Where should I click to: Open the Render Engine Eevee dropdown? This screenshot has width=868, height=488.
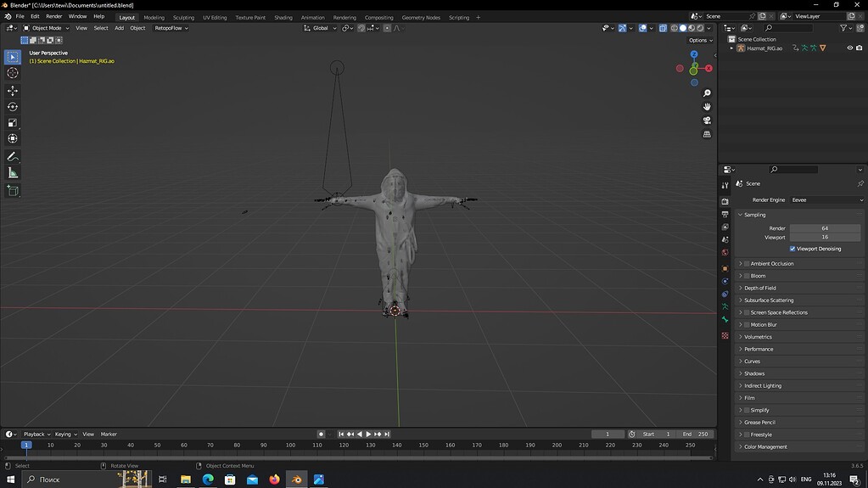point(826,200)
